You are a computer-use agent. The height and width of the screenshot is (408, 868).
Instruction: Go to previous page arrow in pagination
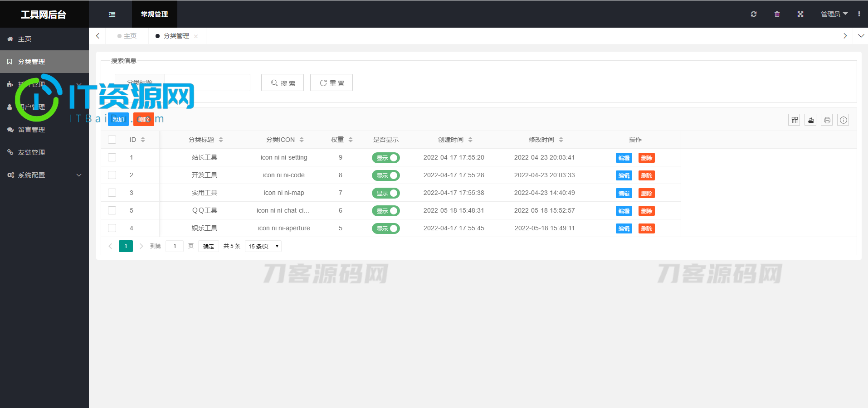(x=110, y=246)
